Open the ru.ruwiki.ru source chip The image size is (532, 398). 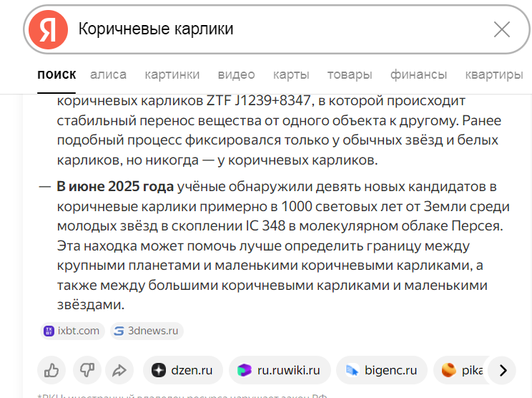point(280,370)
